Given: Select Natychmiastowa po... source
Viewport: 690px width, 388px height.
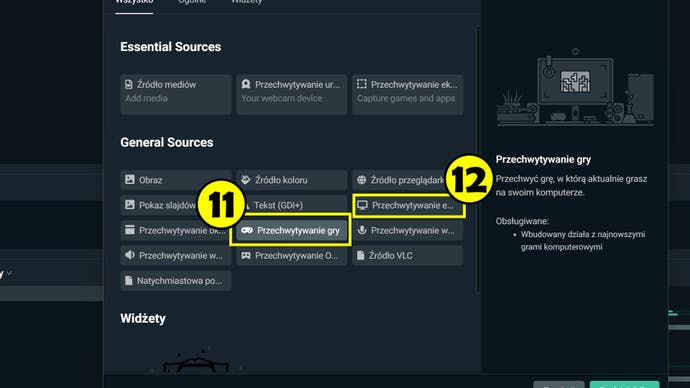Looking at the screenshot, I should point(176,280).
